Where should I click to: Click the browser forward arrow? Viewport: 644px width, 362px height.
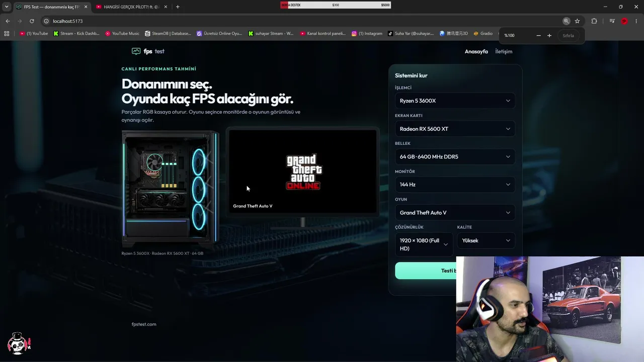coord(20,21)
